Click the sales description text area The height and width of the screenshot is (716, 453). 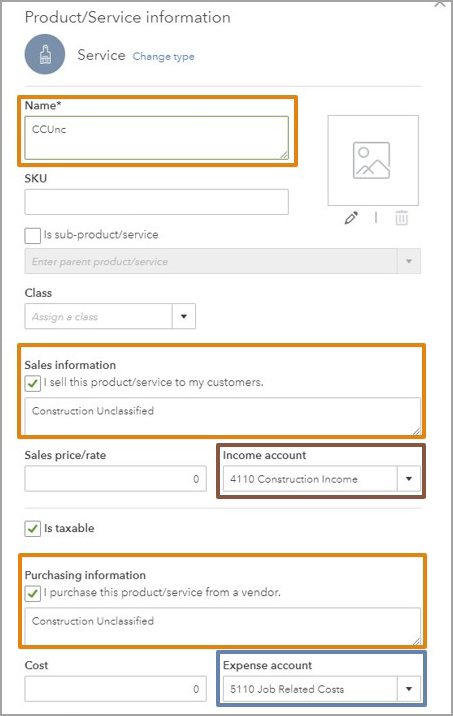tap(222, 416)
